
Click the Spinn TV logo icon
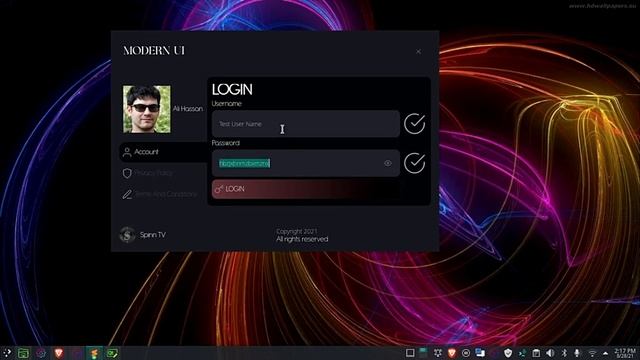tap(127, 235)
